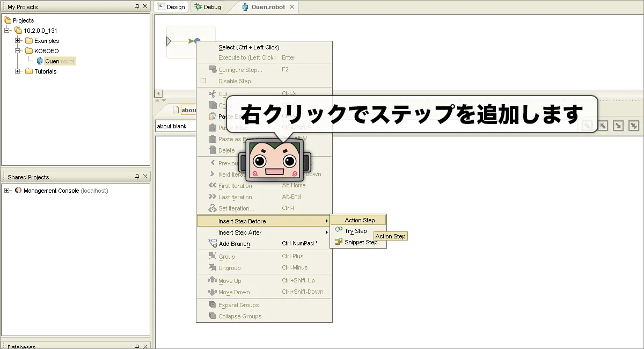Collapse the 10.2.0.0_131 project node
Image resolution: width=644 pixels, height=349 pixels.
[7, 31]
